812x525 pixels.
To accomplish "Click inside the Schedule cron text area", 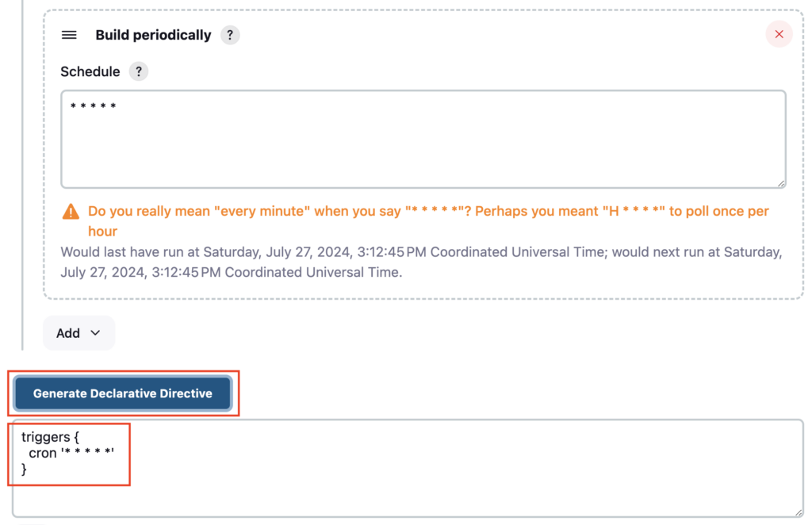I will (423, 140).
